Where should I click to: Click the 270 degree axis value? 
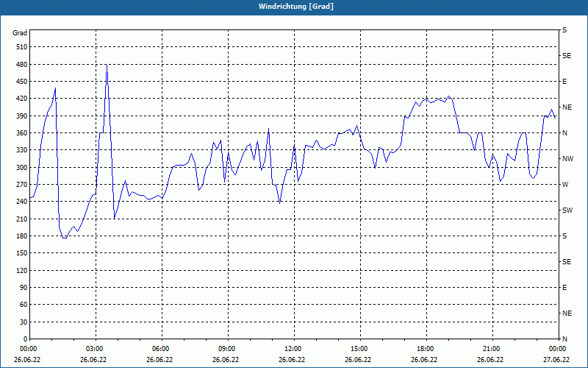[21, 185]
